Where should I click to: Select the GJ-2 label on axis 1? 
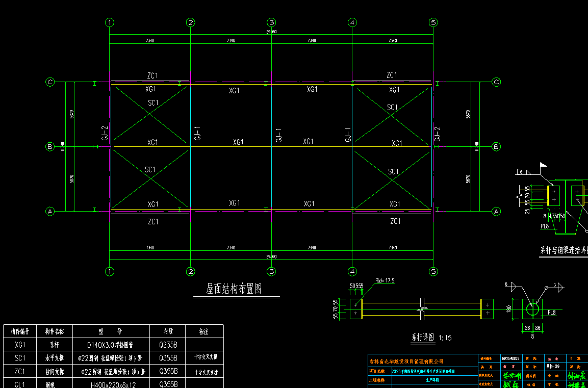pyautogui.click(x=105, y=133)
